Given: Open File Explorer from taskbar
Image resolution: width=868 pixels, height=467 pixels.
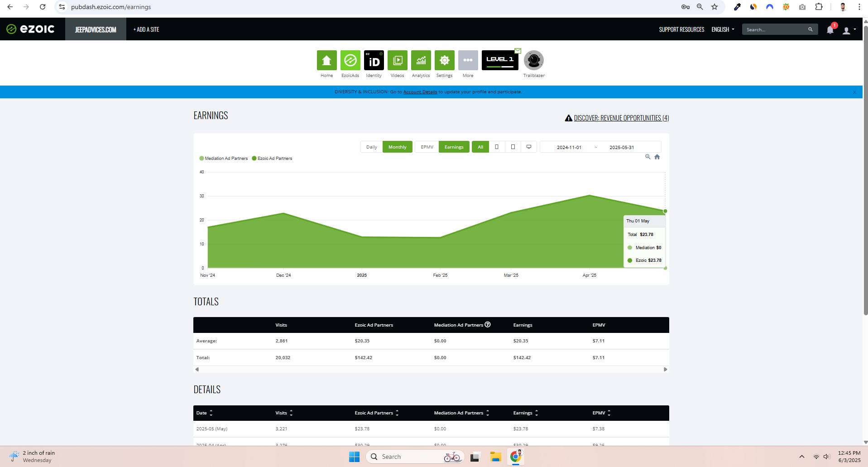Looking at the screenshot, I should [x=495, y=457].
